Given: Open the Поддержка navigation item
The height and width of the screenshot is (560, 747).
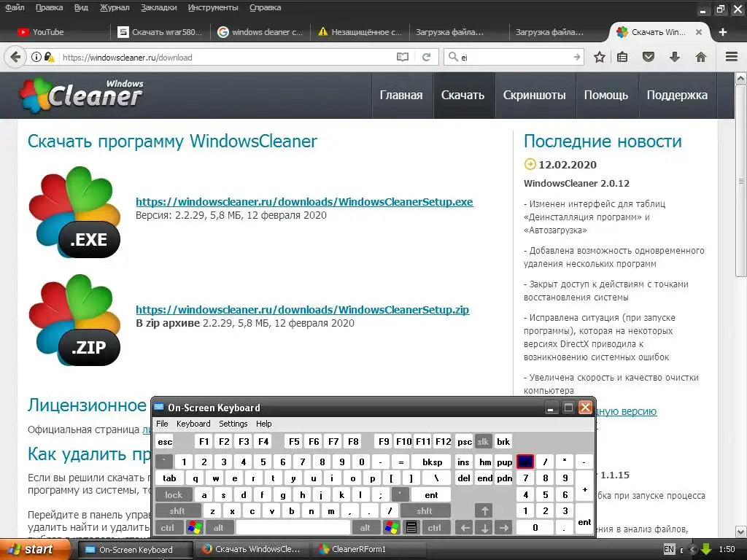Looking at the screenshot, I should [x=677, y=96].
